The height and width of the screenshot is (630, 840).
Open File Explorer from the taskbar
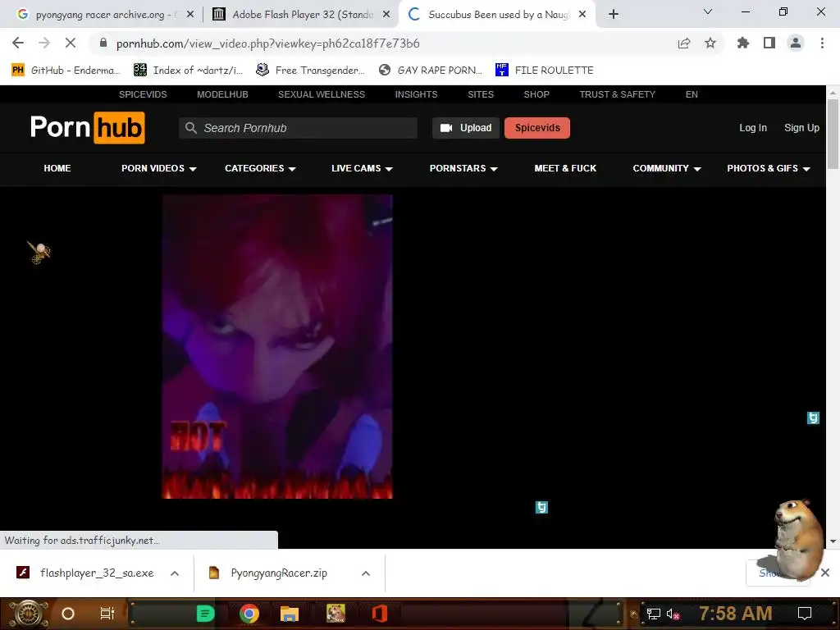pyautogui.click(x=290, y=614)
